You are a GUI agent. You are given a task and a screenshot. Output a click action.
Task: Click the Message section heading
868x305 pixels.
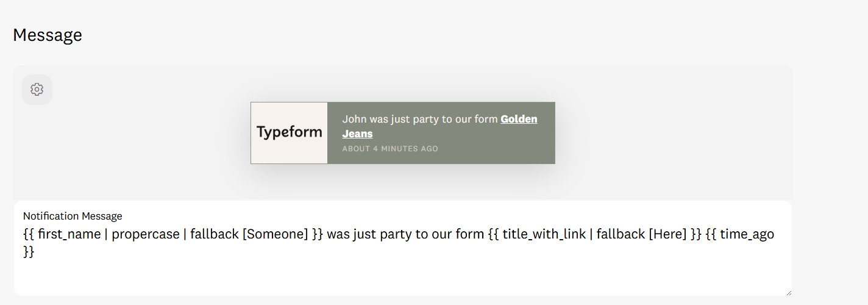click(48, 35)
